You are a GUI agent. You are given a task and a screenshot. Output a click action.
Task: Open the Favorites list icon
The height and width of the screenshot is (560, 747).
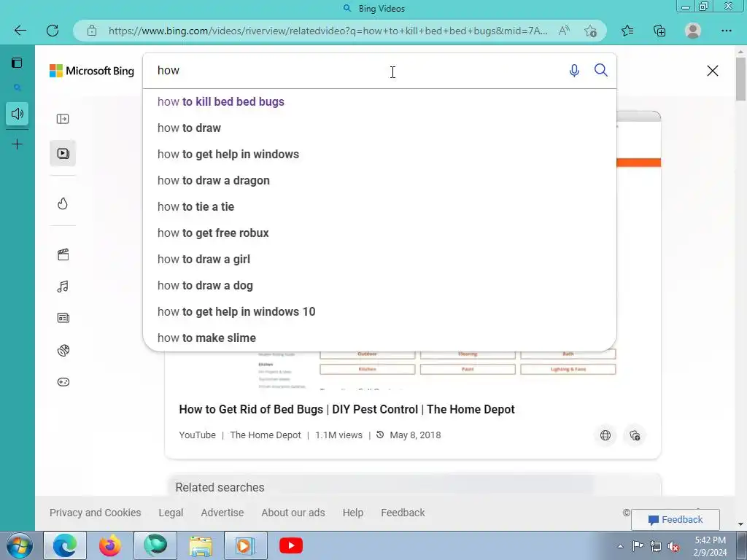(x=627, y=31)
